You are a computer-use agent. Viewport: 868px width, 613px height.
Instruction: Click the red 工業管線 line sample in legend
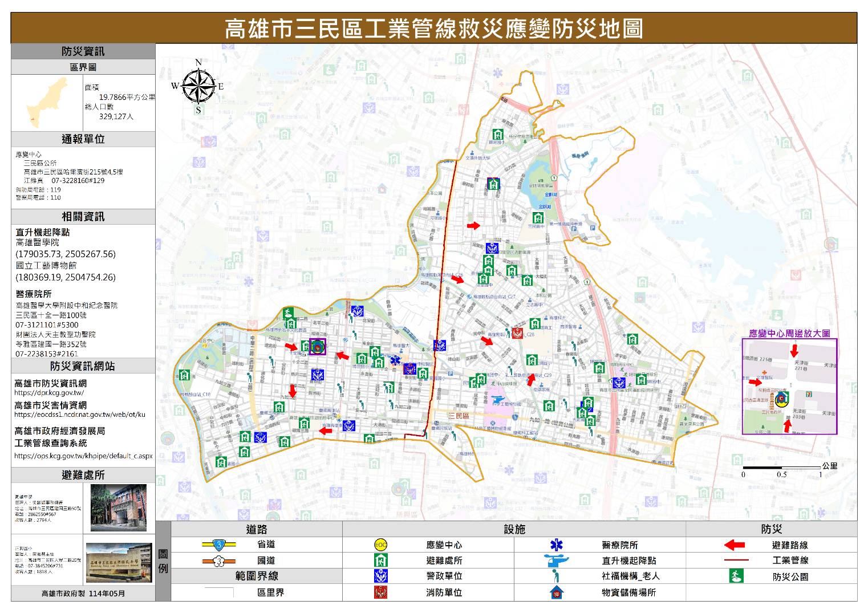click(736, 561)
